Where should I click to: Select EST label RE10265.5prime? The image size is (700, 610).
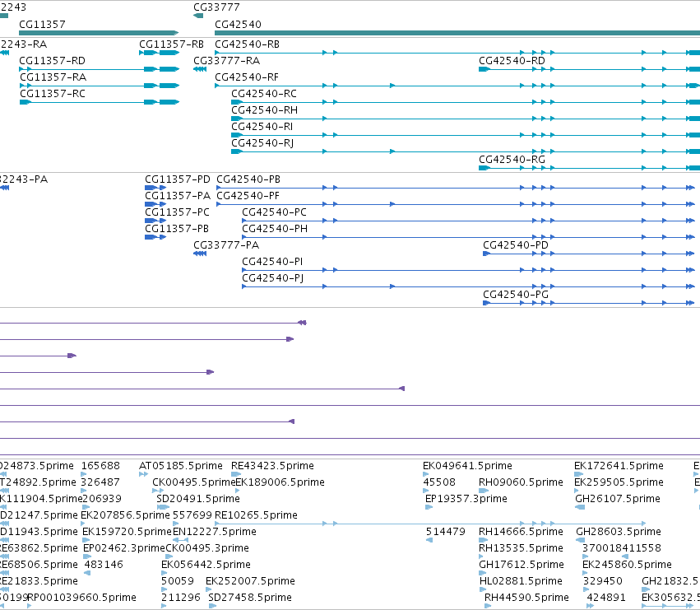(256, 515)
